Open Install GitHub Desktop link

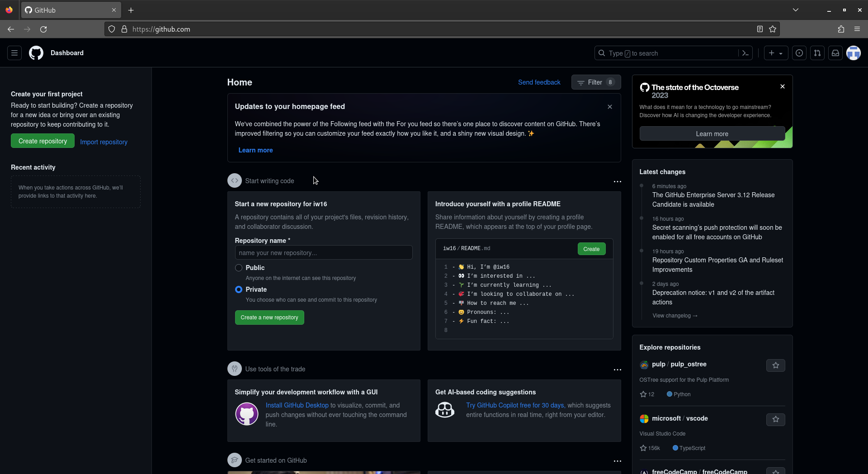(x=297, y=405)
